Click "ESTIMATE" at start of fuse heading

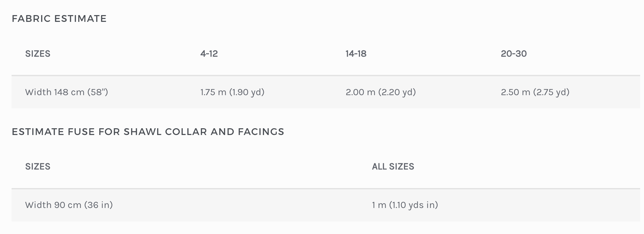point(38,132)
